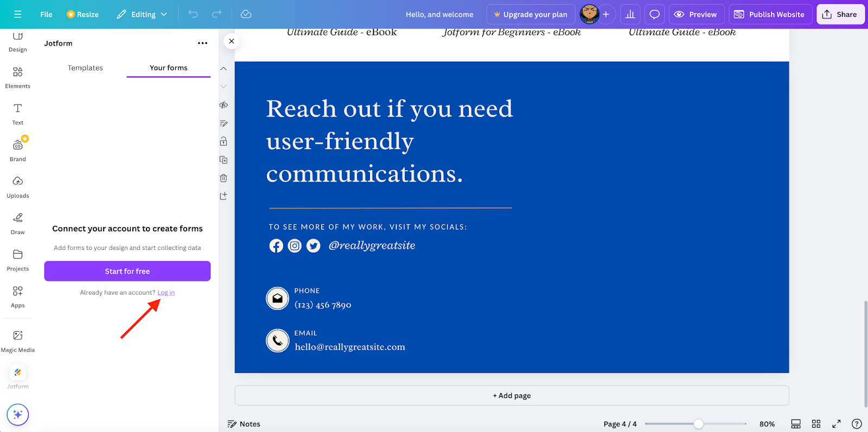Screen dimensions: 868x432
Task: Open the Apps sidebar panel
Action: pos(17,296)
